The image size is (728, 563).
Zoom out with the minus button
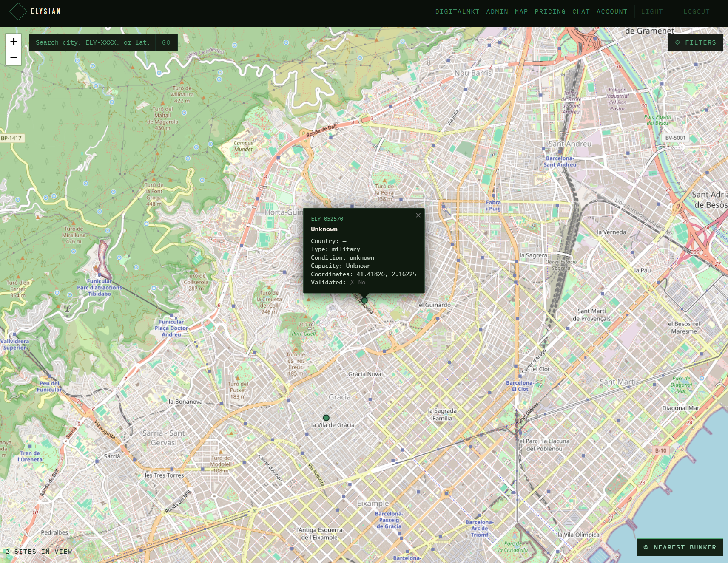tap(14, 57)
